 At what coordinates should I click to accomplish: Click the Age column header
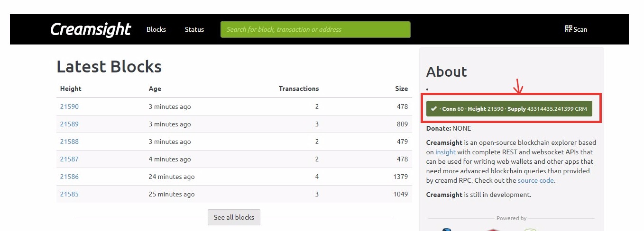[155, 89]
